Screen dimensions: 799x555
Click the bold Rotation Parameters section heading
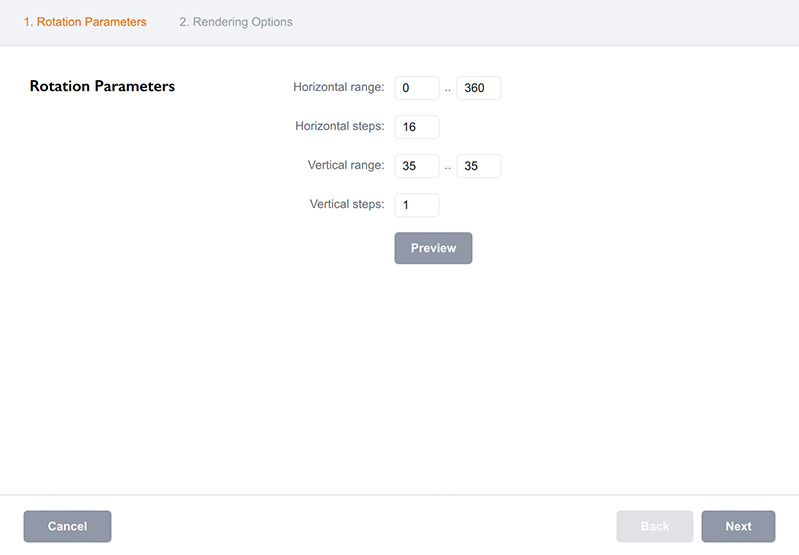pyautogui.click(x=102, y=87)
